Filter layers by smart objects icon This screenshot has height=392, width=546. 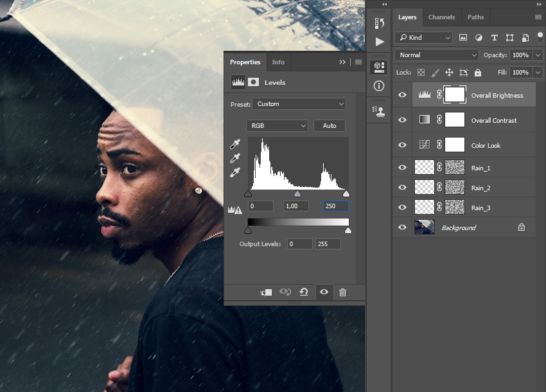(525, 38)
